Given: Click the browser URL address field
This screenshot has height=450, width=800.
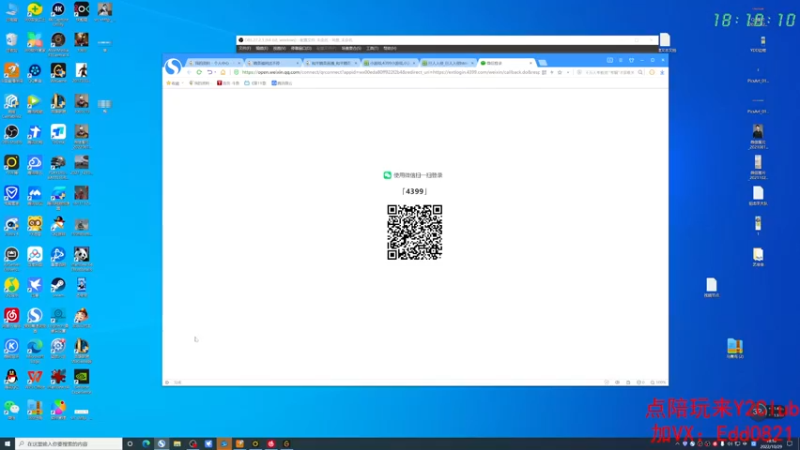Looking at the screenshot, I should pos(390,72).
